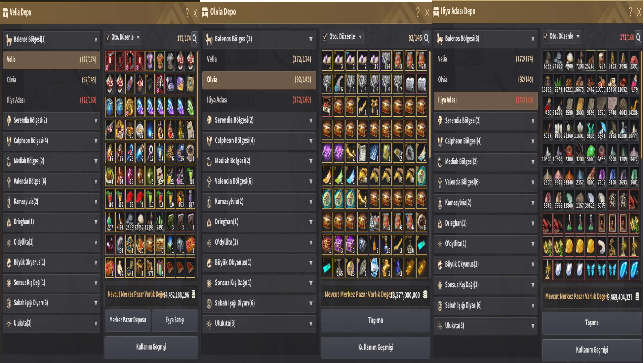The height and width of the screenshot is (363, 644).
Task: Toggle Oto. Düzenle checkbox in Velia Depo
Action: (108, 37)
